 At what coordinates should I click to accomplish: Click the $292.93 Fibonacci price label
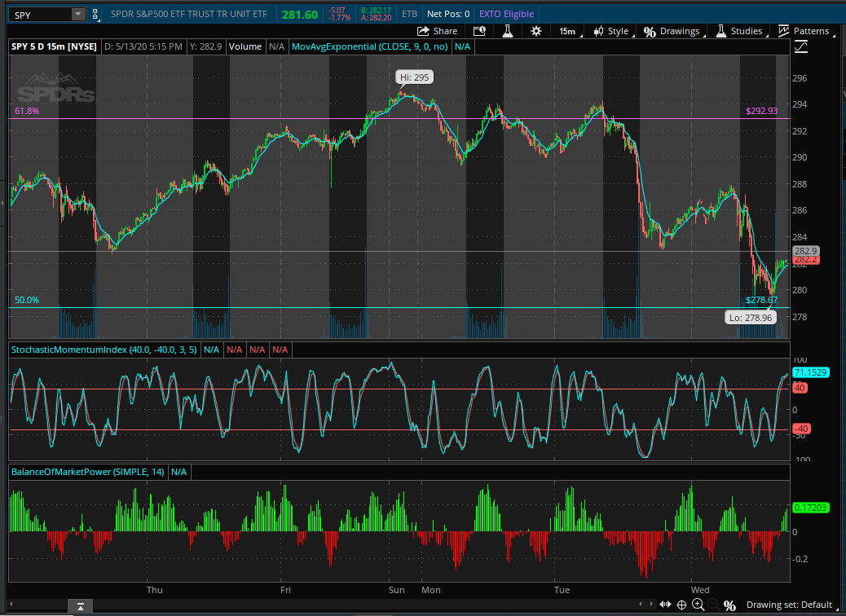point(761,111)
